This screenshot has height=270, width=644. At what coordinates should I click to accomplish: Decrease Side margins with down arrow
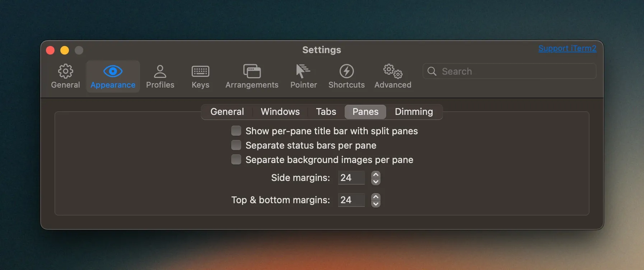click(x=376, y=181)
